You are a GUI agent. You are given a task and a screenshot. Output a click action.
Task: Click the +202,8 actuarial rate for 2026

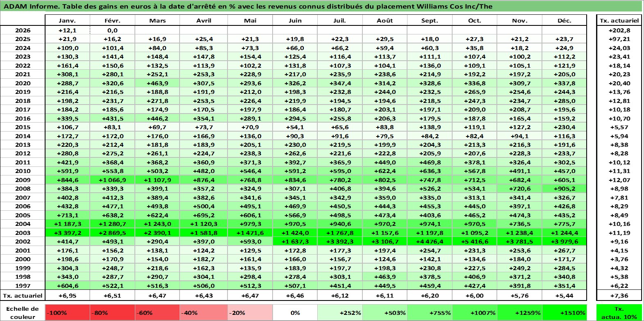coord(619,30)
